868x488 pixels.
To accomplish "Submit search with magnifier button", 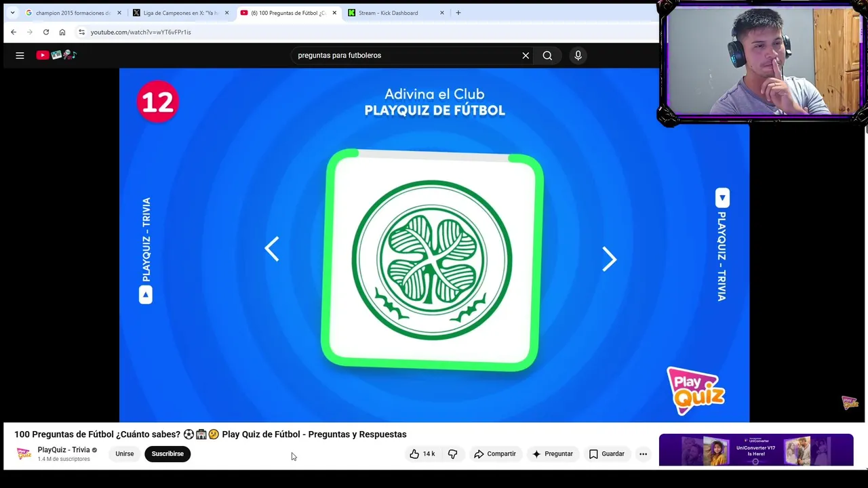I will coord(547,56).
